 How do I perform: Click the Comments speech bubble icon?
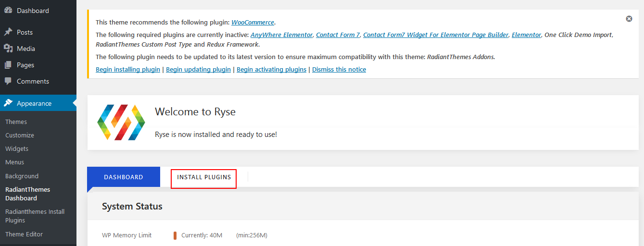click(x=8, y=81)
